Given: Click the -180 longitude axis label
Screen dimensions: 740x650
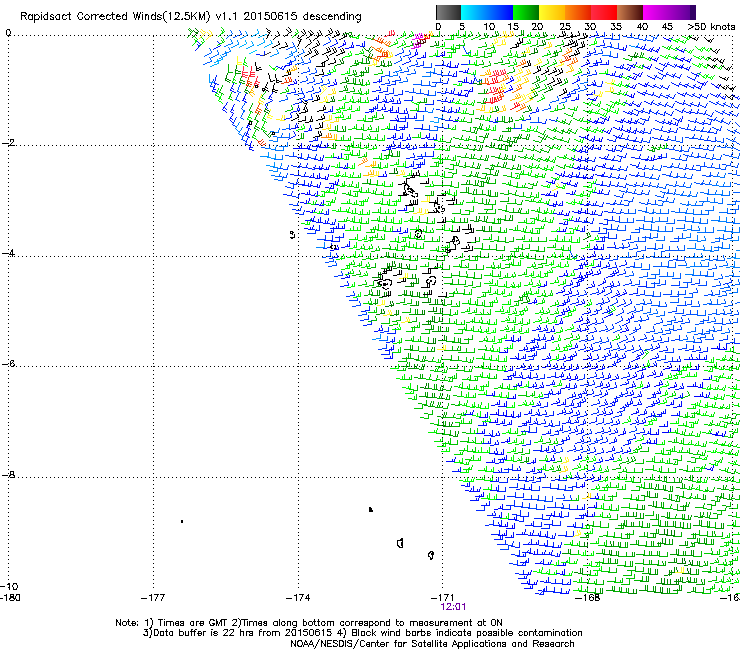Looking at the screenshot, I should click(x=10, y=598).
